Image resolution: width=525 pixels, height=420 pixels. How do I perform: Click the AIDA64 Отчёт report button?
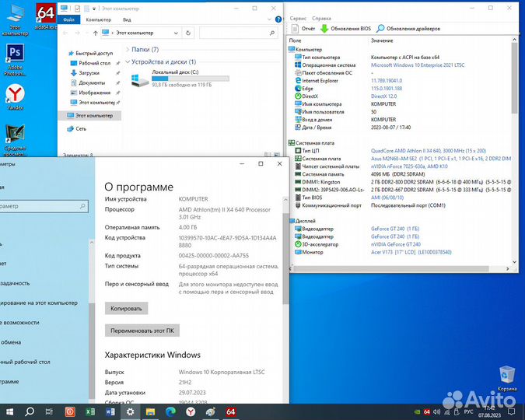pos(303,29)
